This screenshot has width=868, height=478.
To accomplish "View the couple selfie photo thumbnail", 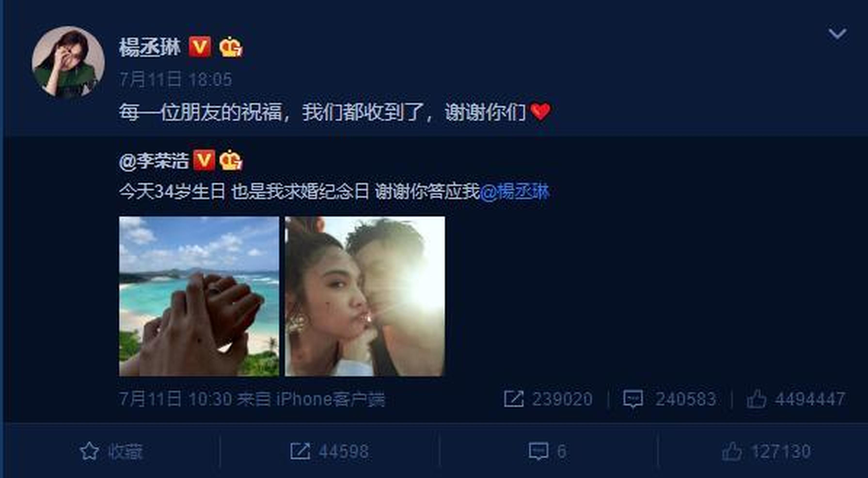I will tap(365, 296).
